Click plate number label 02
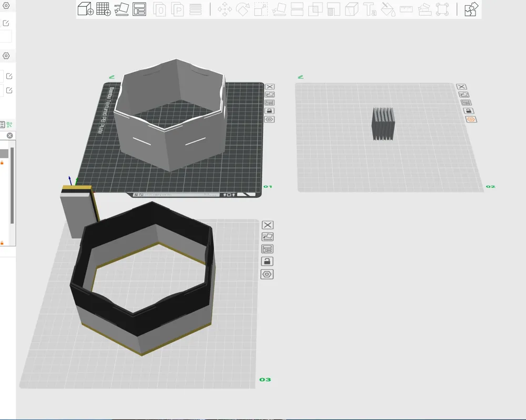 [x=490, y=187]
